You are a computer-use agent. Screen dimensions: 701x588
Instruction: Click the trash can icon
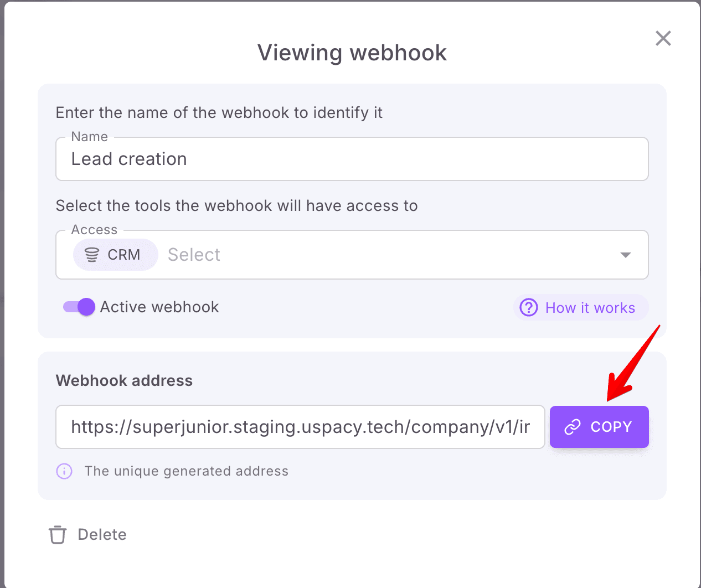pos(58,535)
